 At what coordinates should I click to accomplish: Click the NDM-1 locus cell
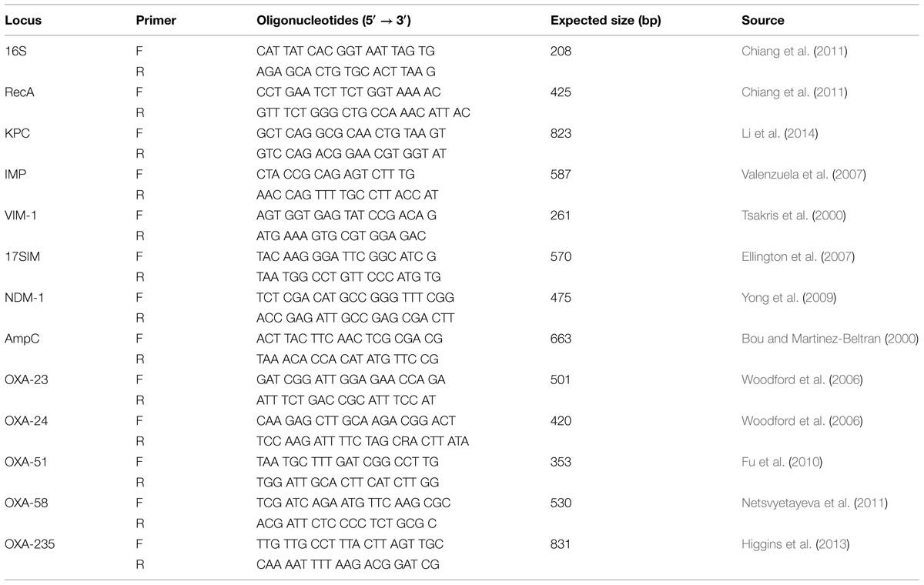click(23, 298)
